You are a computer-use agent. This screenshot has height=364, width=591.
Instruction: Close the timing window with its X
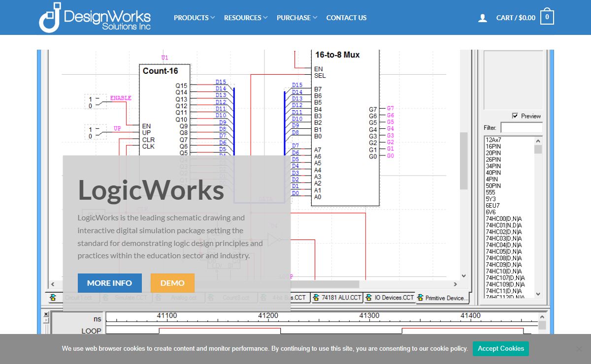pos(46,314)
